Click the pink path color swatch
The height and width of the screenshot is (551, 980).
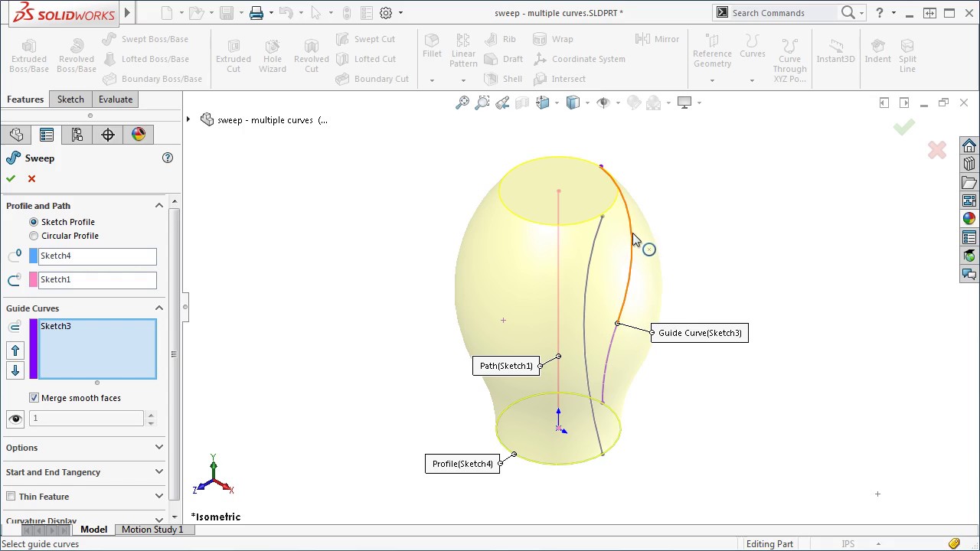(33, 279)
